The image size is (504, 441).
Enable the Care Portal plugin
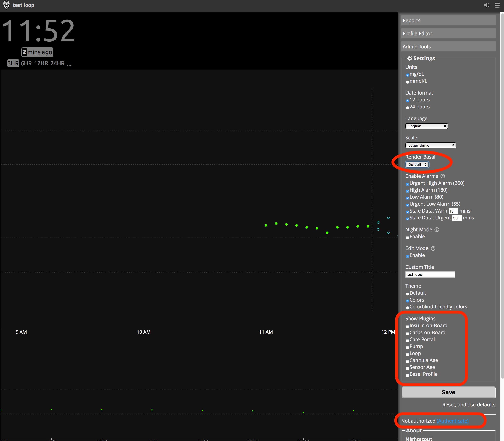pos(407,341)
